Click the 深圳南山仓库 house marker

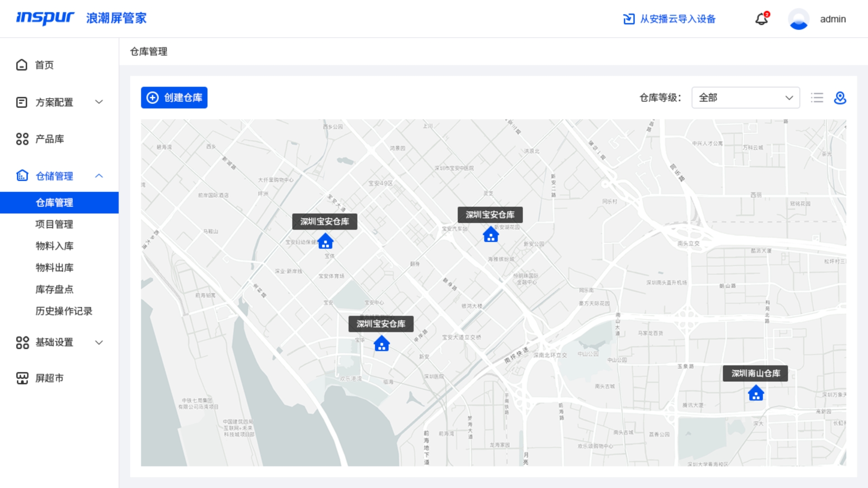(756, 393)
